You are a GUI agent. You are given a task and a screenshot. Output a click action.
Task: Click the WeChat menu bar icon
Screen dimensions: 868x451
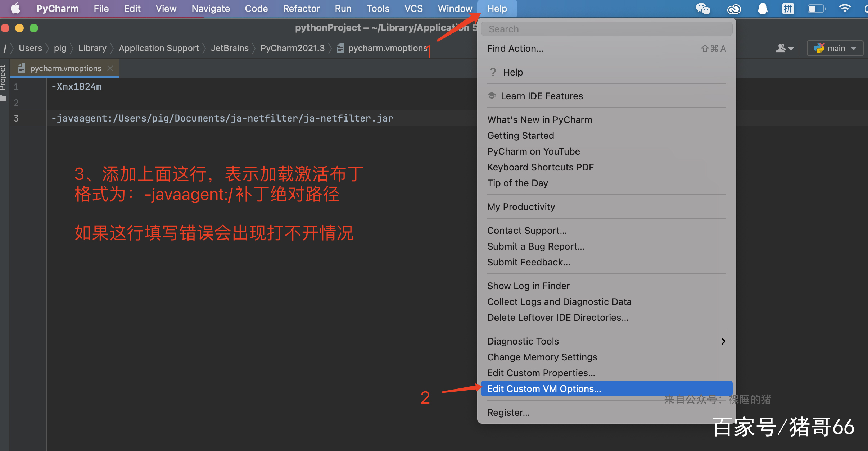click(x=703, y=8)
